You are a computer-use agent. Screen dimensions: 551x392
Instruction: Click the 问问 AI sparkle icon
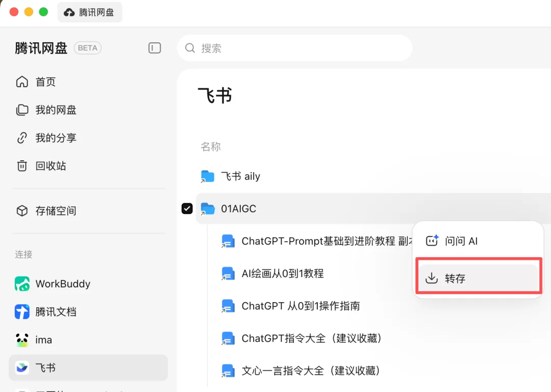(x=432, y=241)
